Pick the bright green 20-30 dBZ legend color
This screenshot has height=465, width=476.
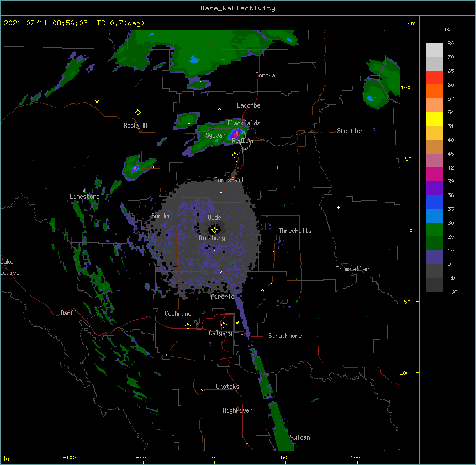[x=434, y=230]
